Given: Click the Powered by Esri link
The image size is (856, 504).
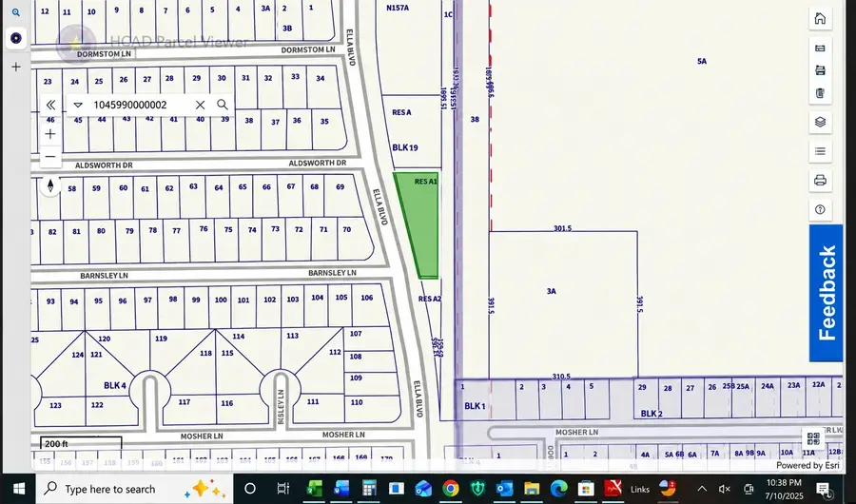Looking at the screenshot, I should [807, 465].
